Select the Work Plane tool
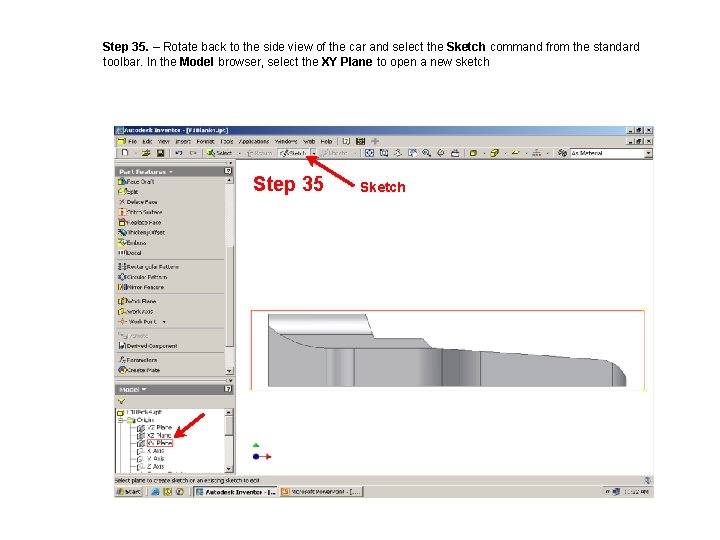The image size is (720, 540). coord(137,301)
